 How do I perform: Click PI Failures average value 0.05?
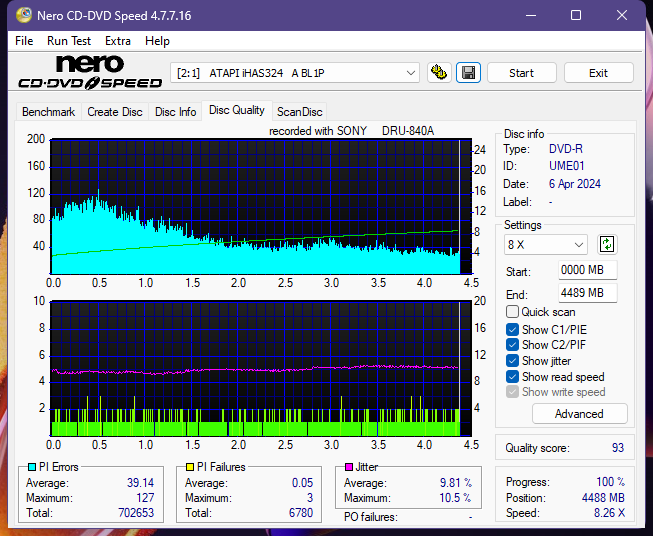[302, 483]
